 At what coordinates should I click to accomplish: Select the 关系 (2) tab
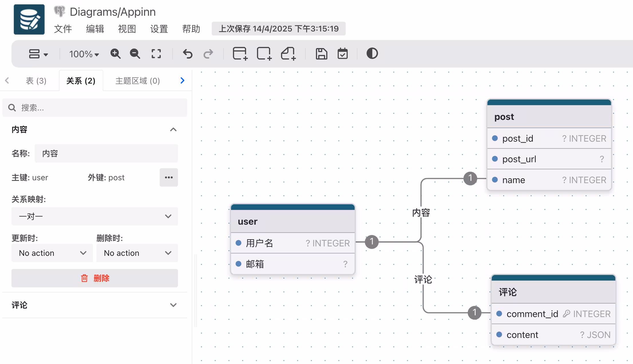pos(81,81)
